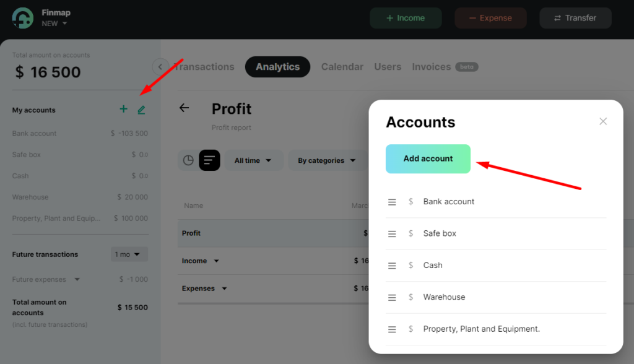Open the Invoices beta tab
The height and width of the screenshot is (364, 634).
445,67
